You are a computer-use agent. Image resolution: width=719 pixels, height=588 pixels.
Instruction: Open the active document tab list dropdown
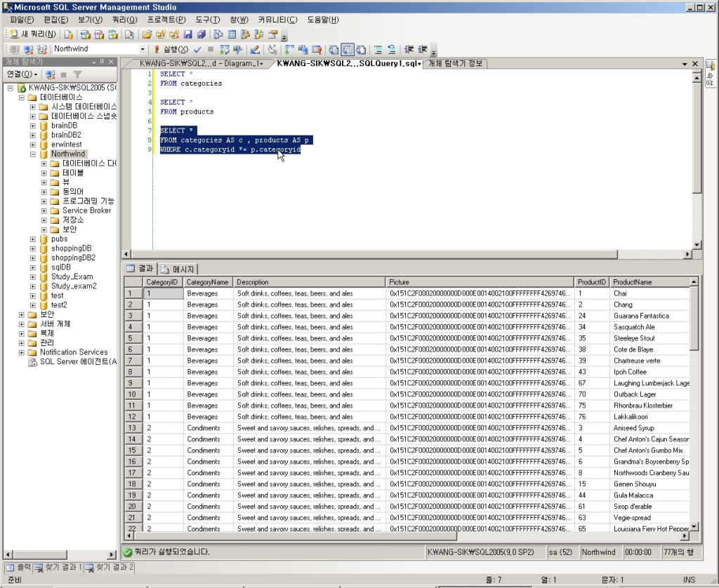tap(685, 64)
